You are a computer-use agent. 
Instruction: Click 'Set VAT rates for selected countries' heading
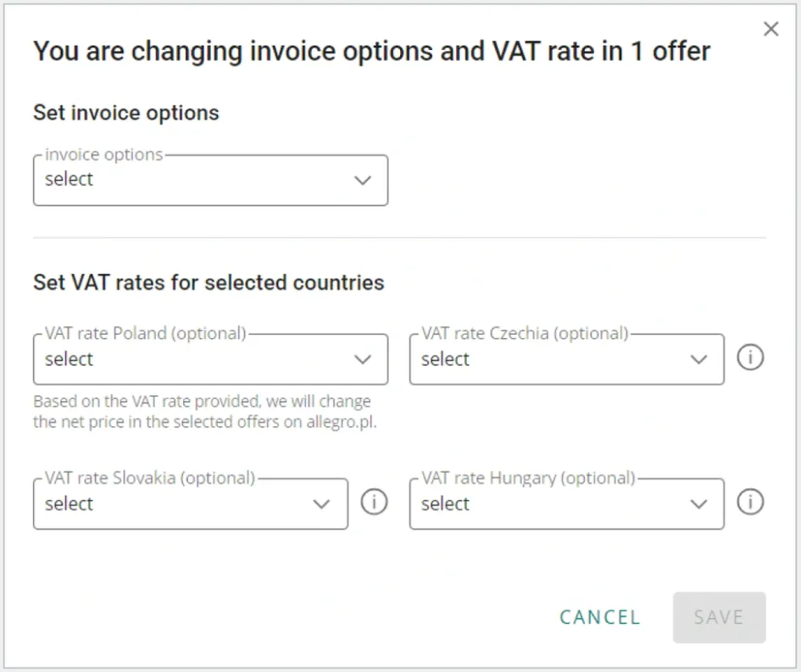[209, 282]
